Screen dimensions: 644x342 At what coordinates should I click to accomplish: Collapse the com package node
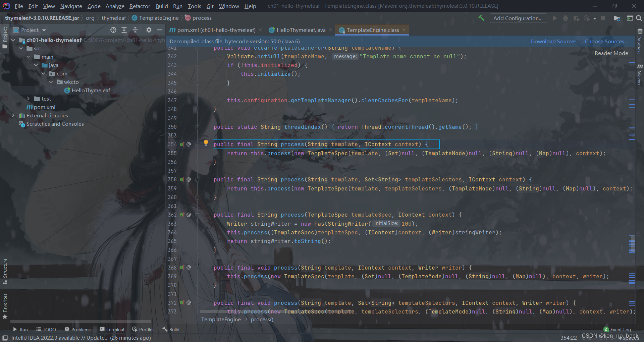[43, 73]
